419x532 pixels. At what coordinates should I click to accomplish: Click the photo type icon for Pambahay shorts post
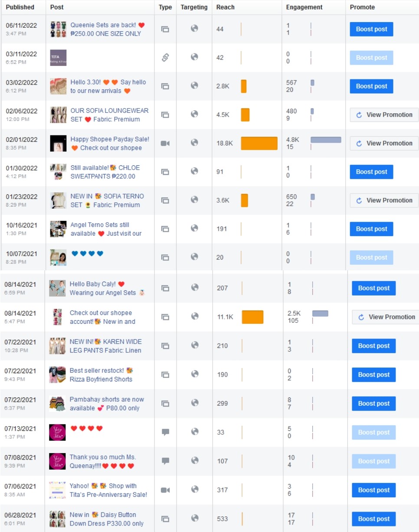tap(165, 404)
